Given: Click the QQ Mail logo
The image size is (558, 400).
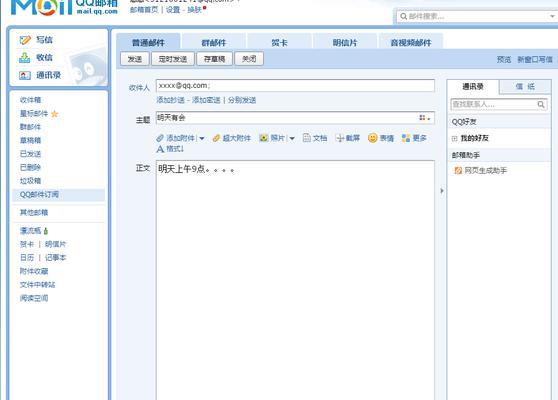Looking at the screenshot, I should click(x=64, y=7).
